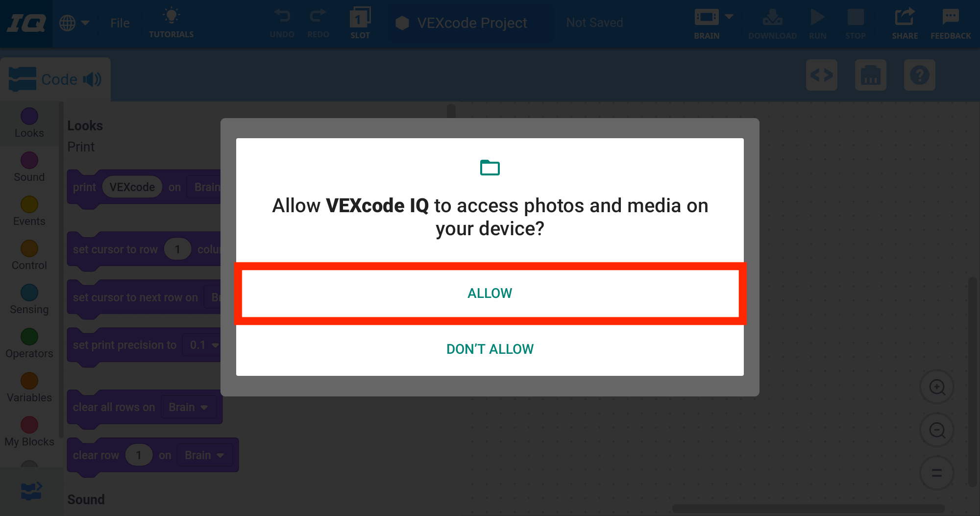Stop the running project

[x=856, y=22]
